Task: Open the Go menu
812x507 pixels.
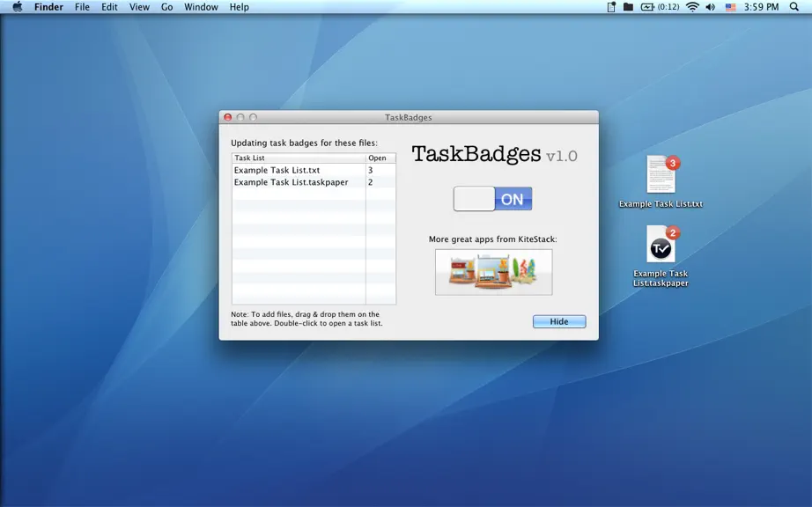Action: point(166,7)
